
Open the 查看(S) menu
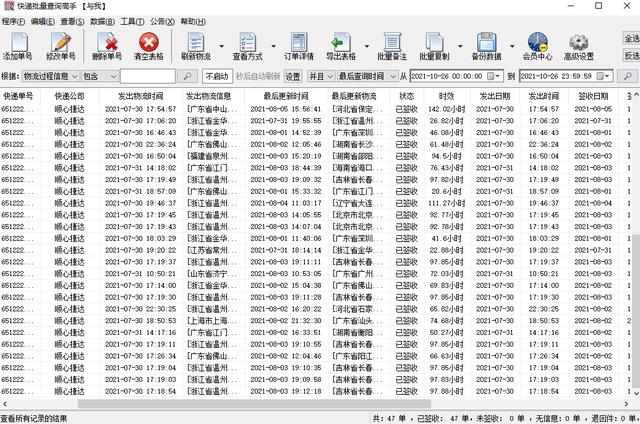[x=72, y=22]
